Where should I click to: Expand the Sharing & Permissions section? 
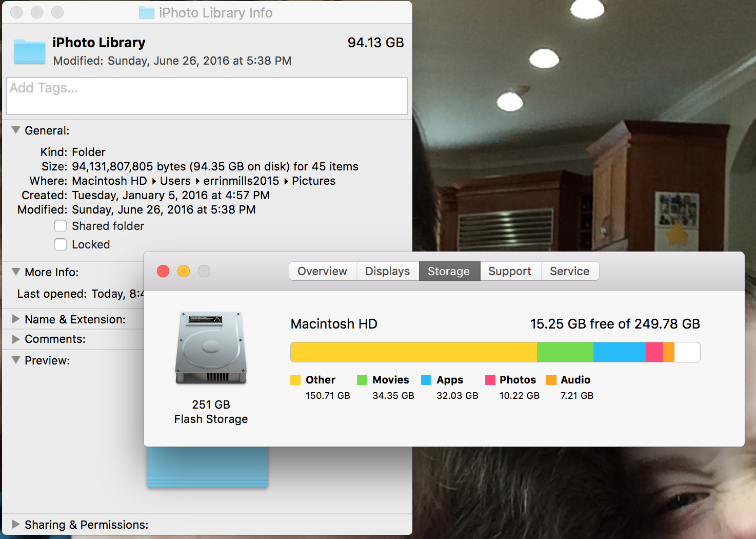[16, 524]
